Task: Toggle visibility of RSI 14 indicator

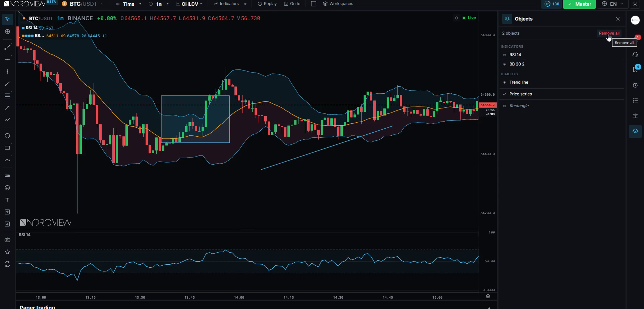Action: [x=504, y=55]
